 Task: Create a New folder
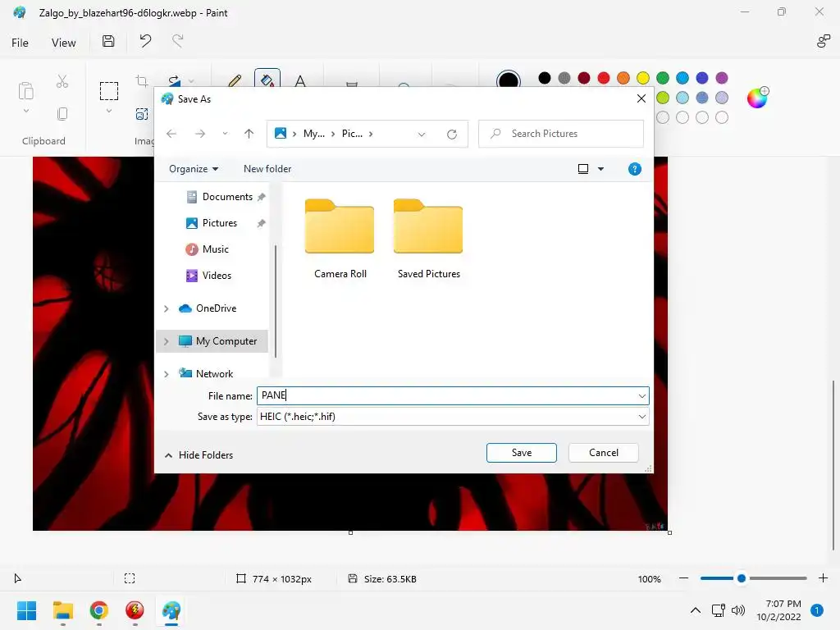click(x=267, y=169)
